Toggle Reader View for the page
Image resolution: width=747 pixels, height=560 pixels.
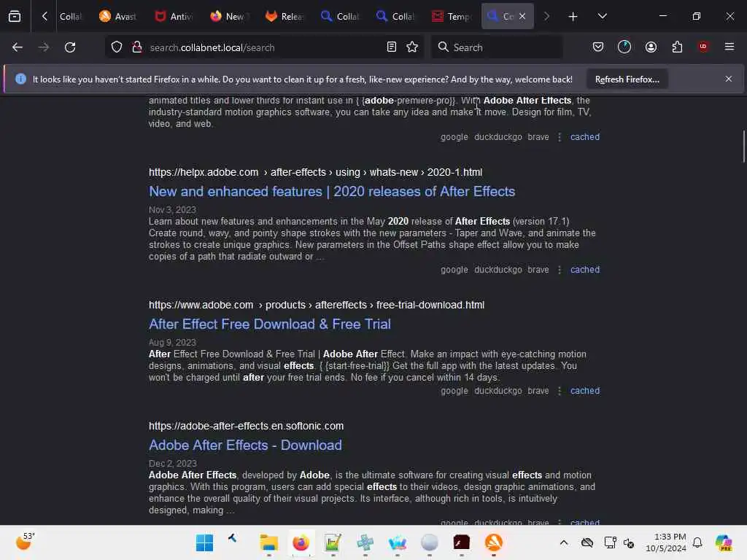coord(392,47)
